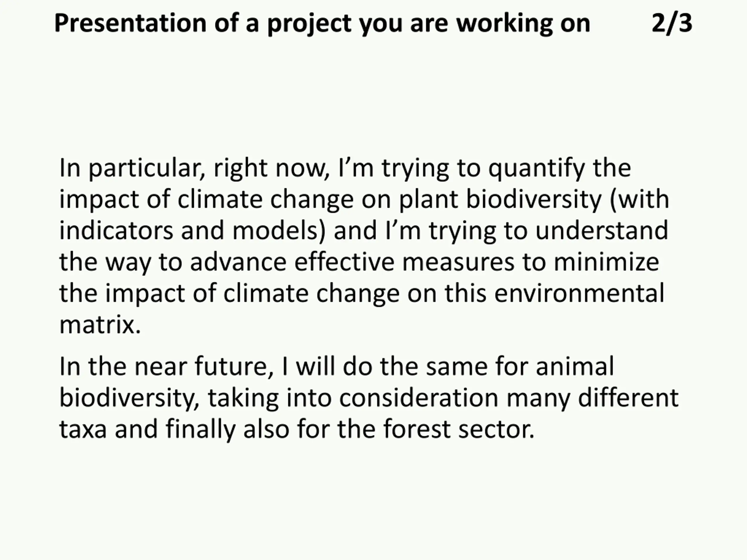Click the word 'animal' in second paragraph
The width and height of the screenshot is (747, 560).
(575, 366)
